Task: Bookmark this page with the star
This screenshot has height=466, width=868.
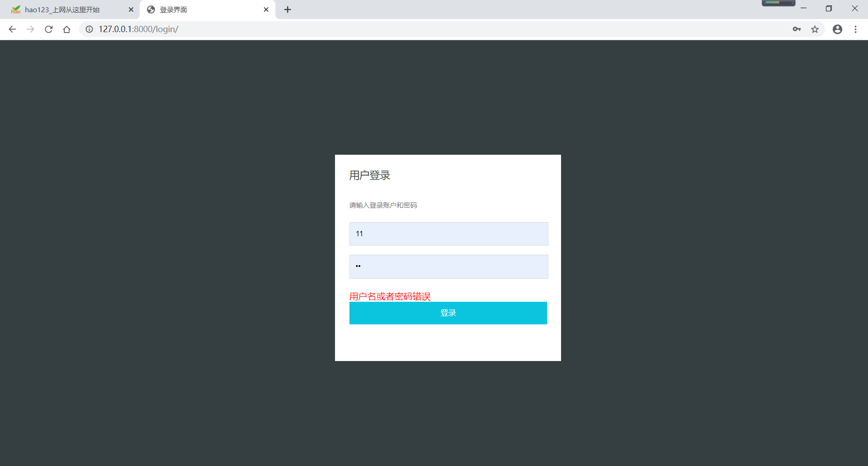Action: tap(815, 29)
